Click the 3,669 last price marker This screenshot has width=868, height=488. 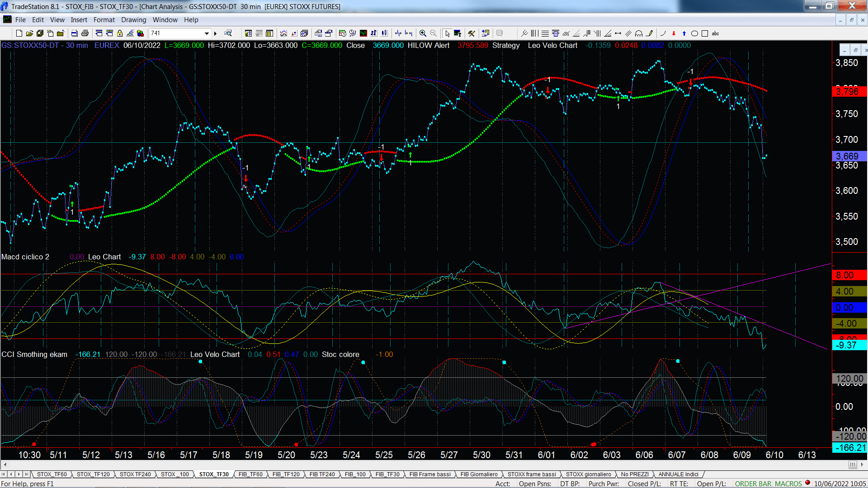pos(849,156)
